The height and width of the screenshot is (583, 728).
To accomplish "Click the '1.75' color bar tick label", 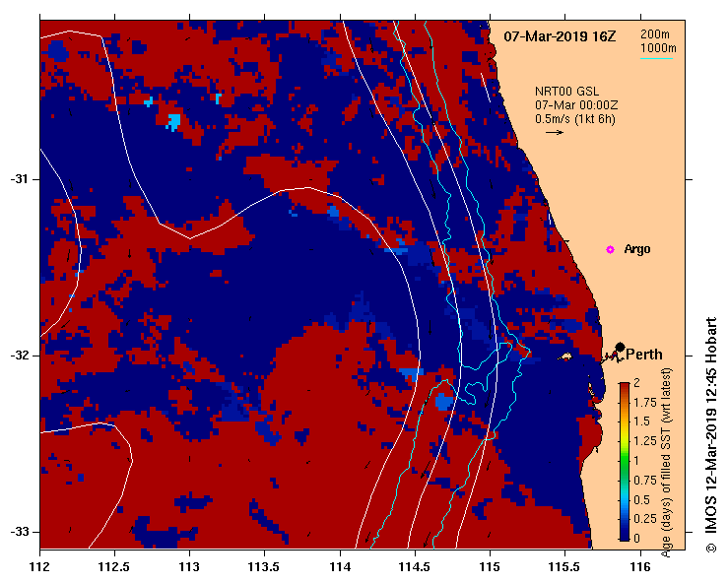I will (645, 403).
